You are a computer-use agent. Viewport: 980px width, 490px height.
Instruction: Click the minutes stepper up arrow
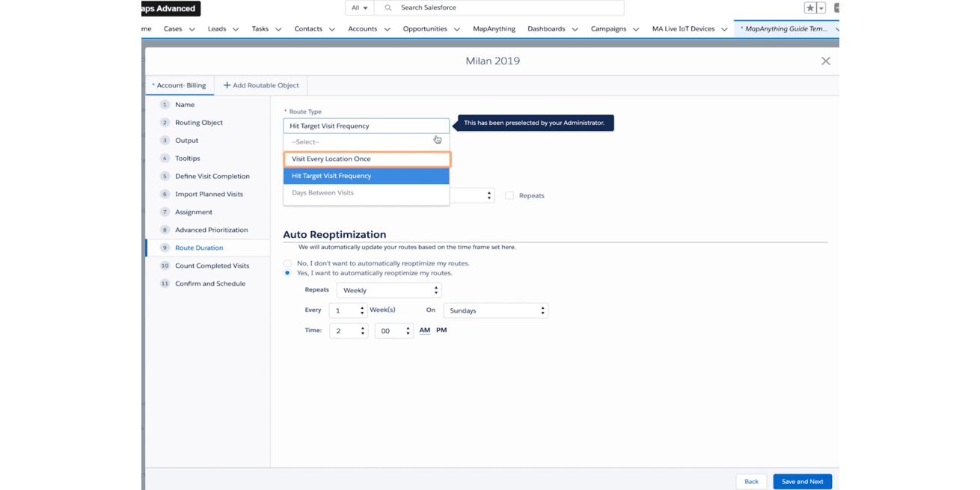pyautogui.click(x=408, y=327)
